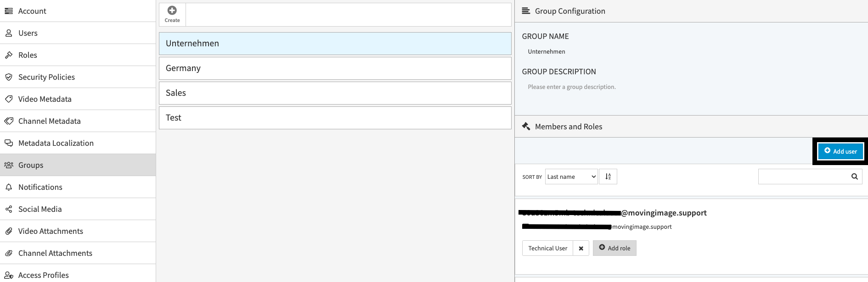Open the Account menu item

pyautogui.click(x=78, y=11)
